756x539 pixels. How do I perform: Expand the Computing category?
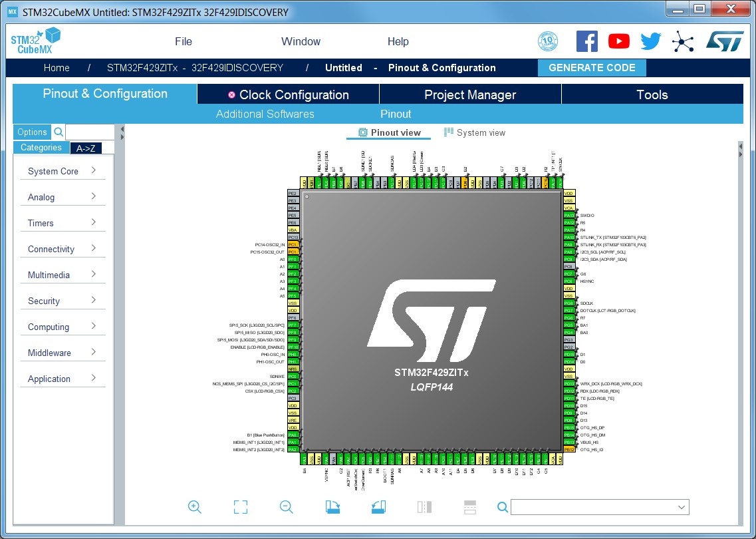coord(63,327)
